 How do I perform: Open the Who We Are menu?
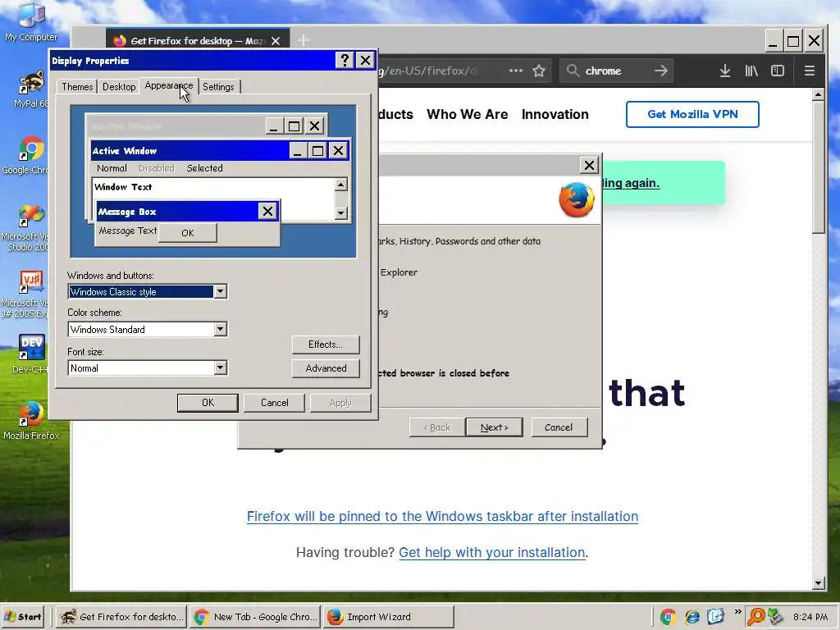click(467, 114)
